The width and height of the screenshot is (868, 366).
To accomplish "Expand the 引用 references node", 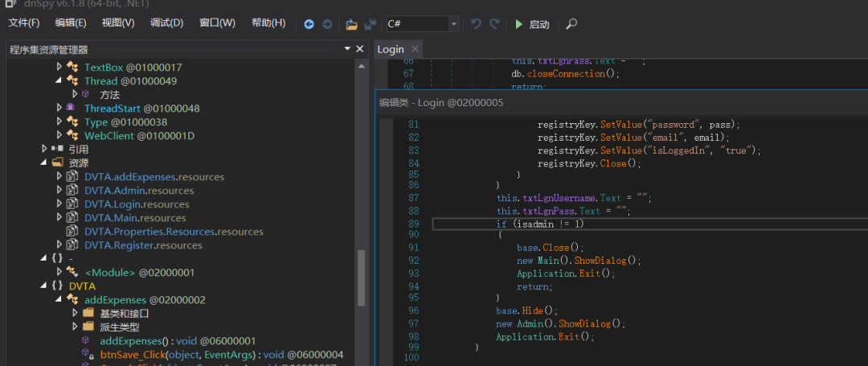I will (44, 149).
